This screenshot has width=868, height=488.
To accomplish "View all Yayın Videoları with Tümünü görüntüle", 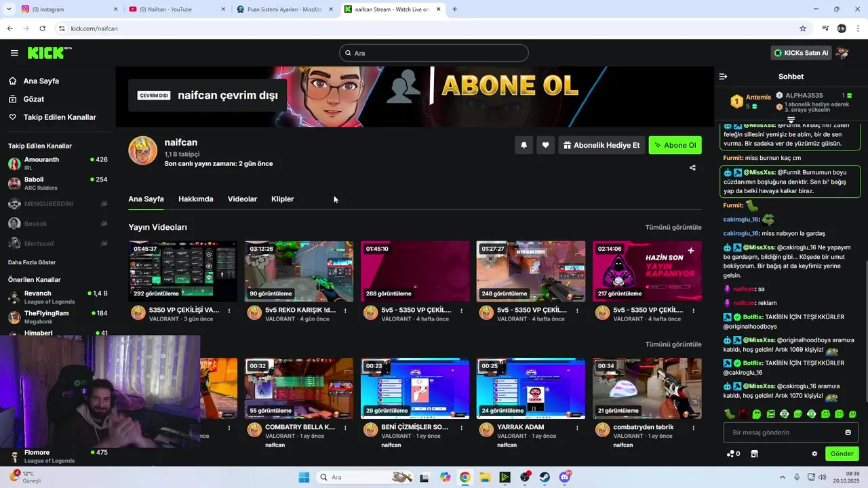I will [673, 228].
